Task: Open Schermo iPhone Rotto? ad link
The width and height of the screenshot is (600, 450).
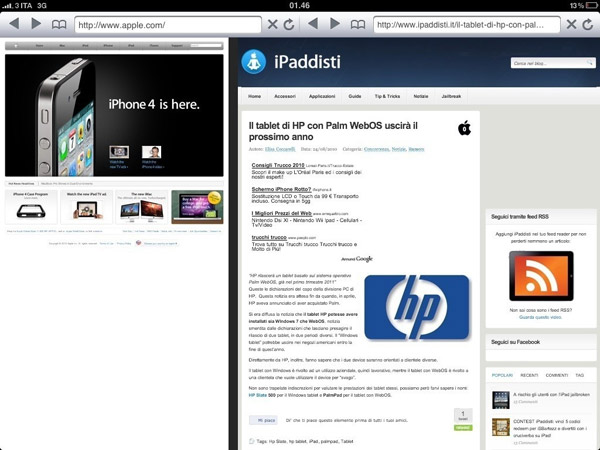Action: (281, 189)
